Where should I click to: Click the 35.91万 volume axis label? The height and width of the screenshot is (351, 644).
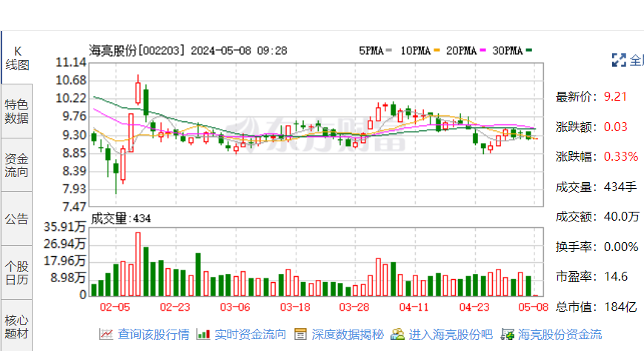65,227
